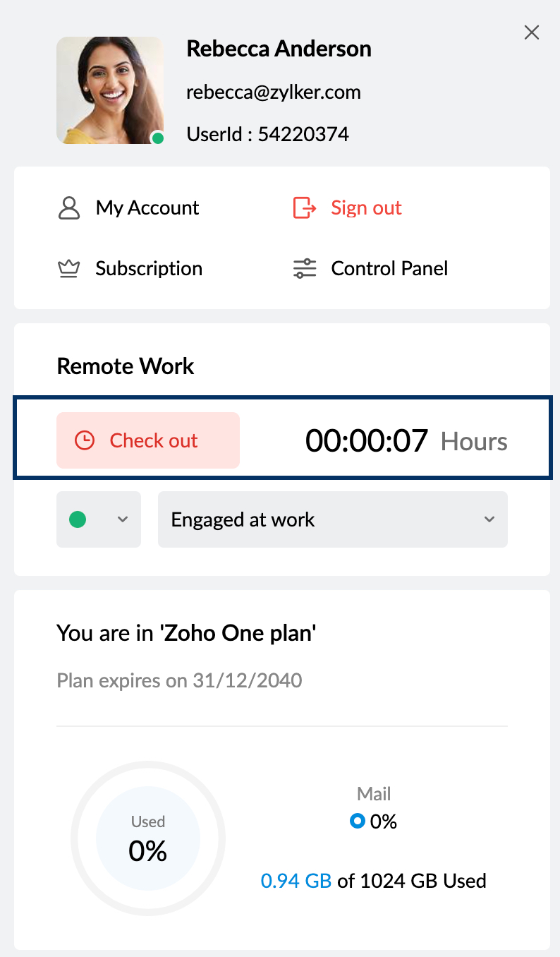
Task: Click the My Account person icon
Action: click(x=68, y=208)
